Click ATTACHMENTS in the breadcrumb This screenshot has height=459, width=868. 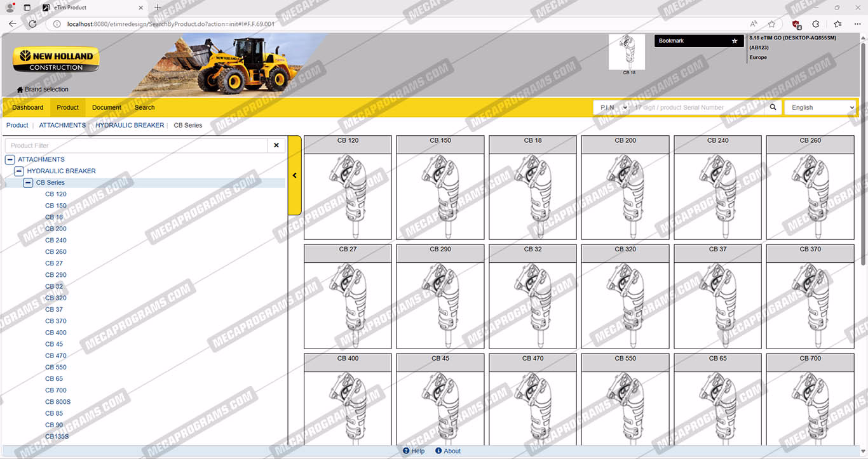point(62,125)
